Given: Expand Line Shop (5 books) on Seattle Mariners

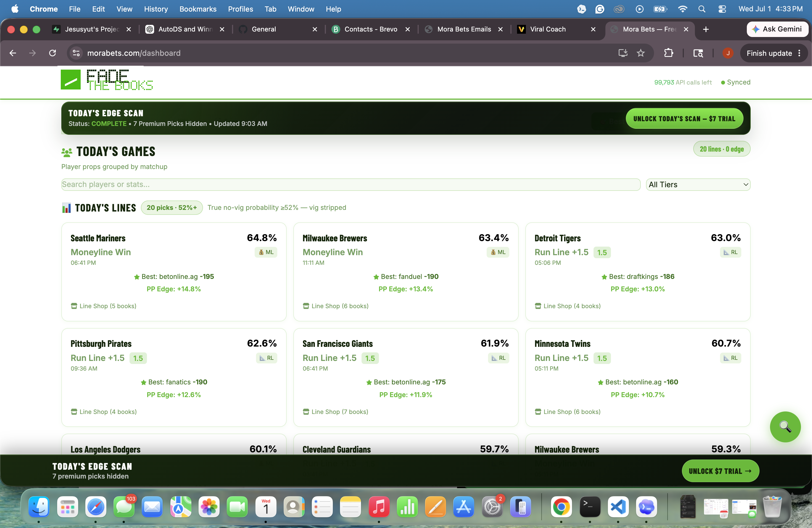Looking at the screenshot, I should pos(103,306).
